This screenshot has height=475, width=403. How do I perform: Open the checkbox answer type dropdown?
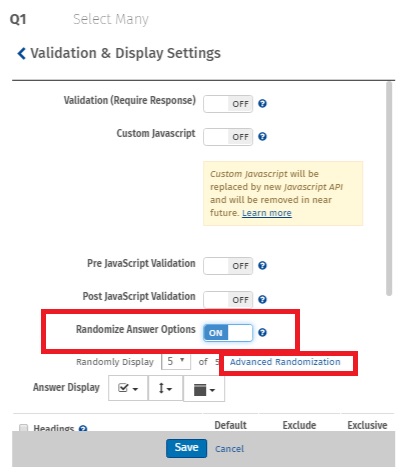pyautogui.click(x=128, y=388)
